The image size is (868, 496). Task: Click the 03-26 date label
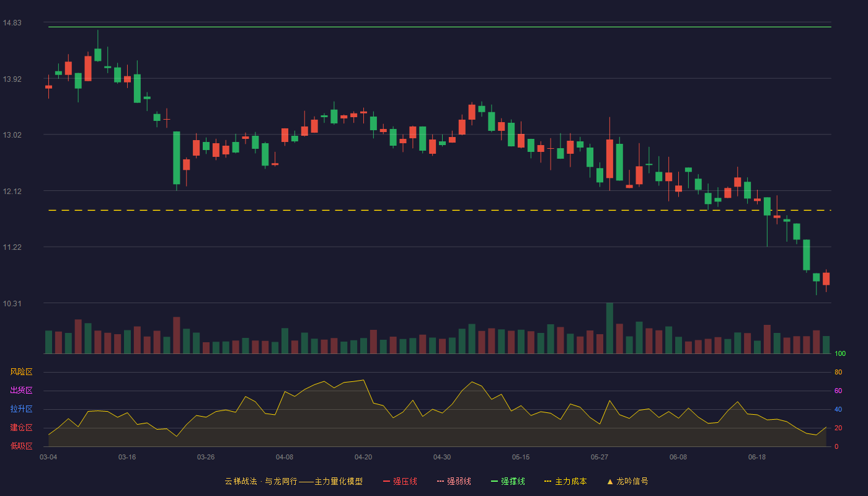coord(206,457)
